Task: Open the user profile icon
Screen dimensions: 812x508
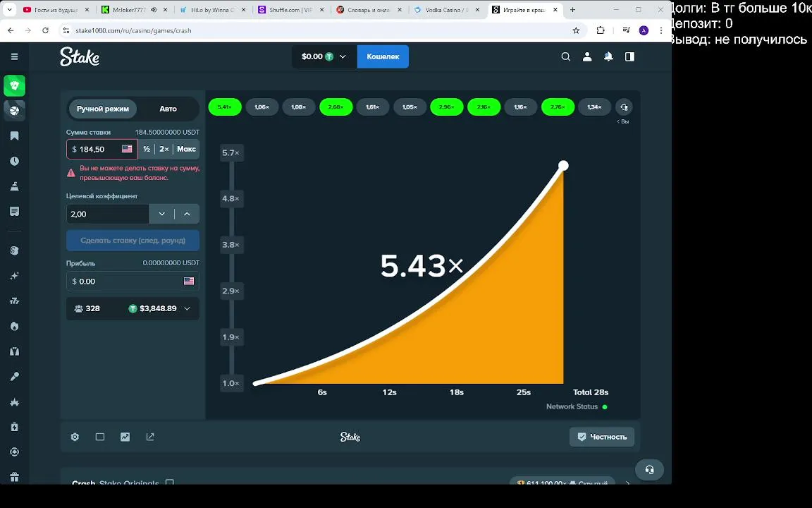Action: click(586, 56)
